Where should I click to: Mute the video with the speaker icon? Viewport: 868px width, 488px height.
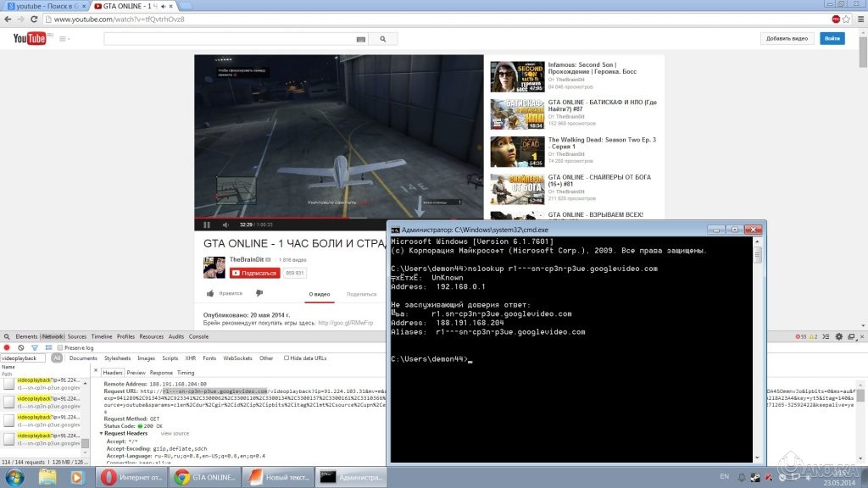[x=226, y=225]
